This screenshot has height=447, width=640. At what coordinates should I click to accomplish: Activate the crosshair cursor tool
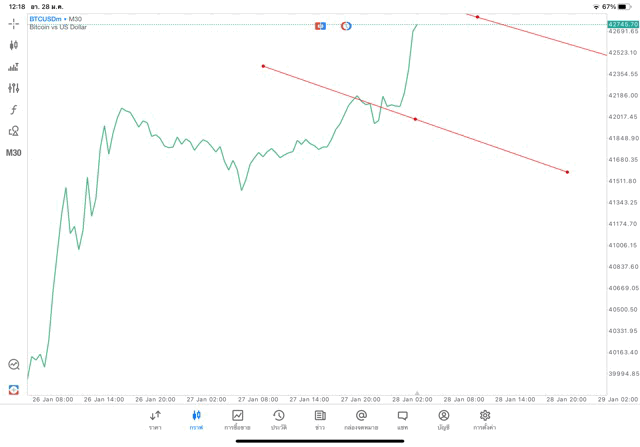(13, 23)
